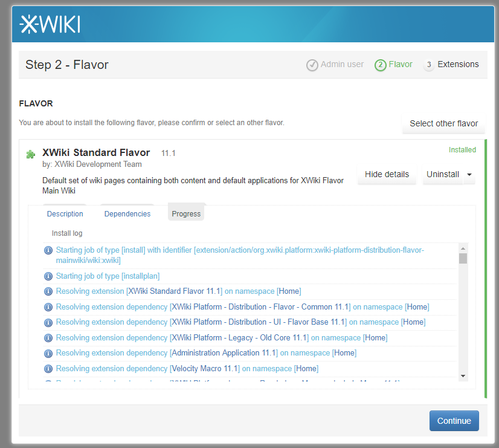
Task: Click info icon beside Flavor - Common 11.1 row
Action: [x=48, y=307]
